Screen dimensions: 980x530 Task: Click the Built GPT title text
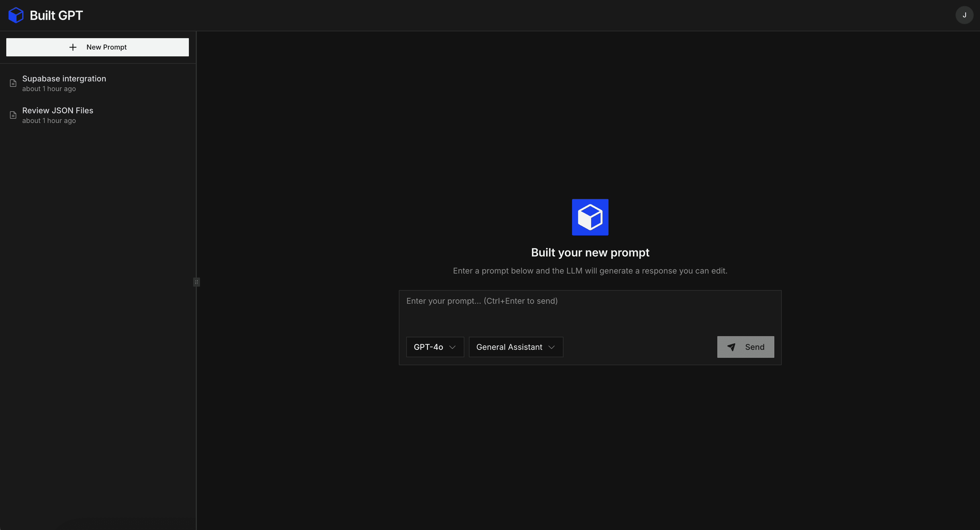pyautogui.click(x=56, y=15)
